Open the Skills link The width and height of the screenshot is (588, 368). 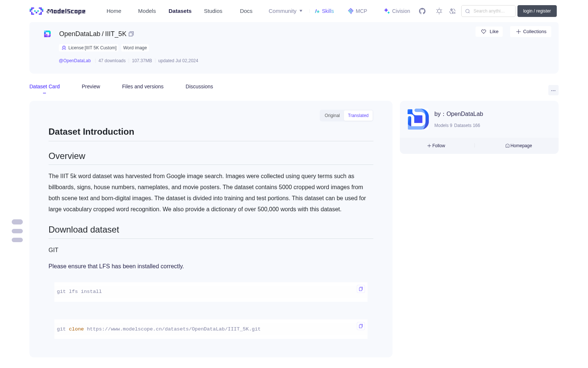tap(324, 11)
